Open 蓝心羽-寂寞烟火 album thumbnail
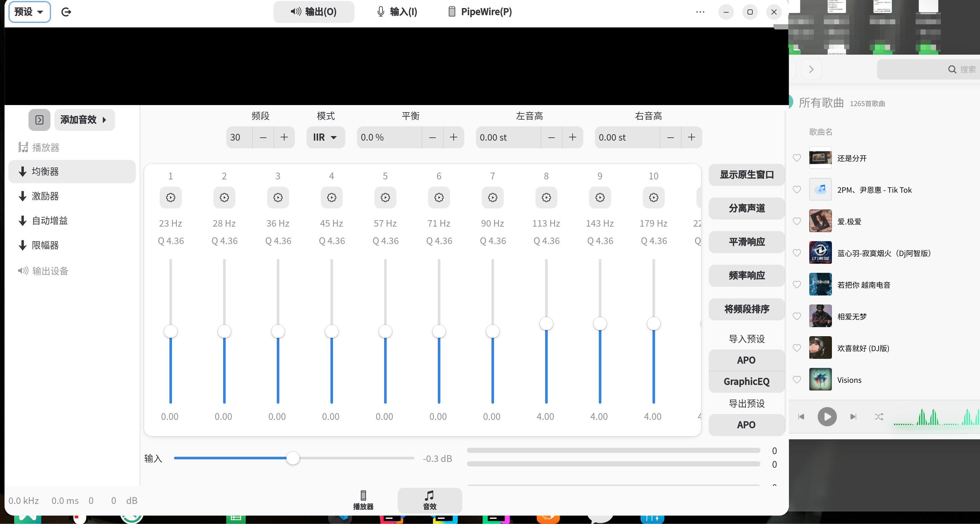This screenshot has width=980, height=524. [820, 252]
